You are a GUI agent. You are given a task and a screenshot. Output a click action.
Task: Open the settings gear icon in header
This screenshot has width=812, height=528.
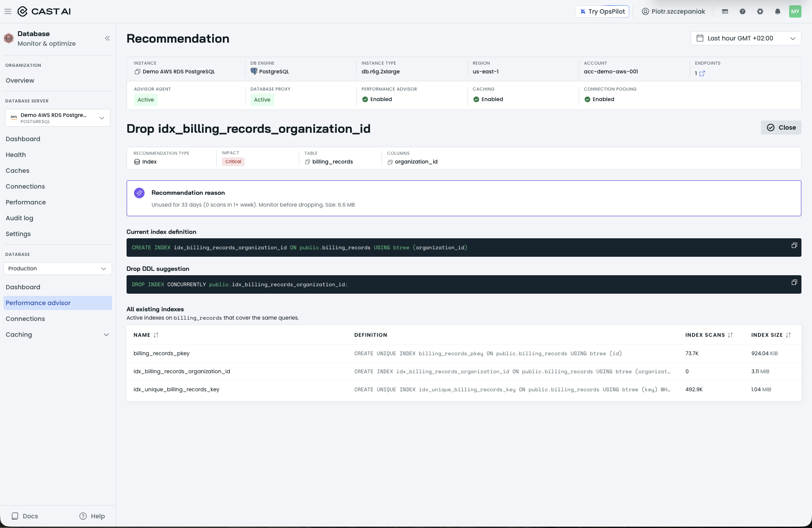760,11
